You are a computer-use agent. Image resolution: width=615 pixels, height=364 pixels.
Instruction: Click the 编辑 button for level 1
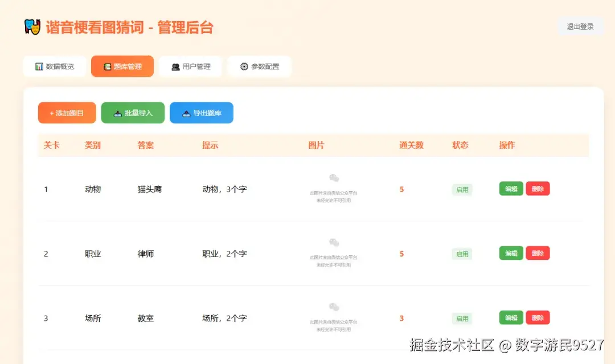(x=510, y=188)
